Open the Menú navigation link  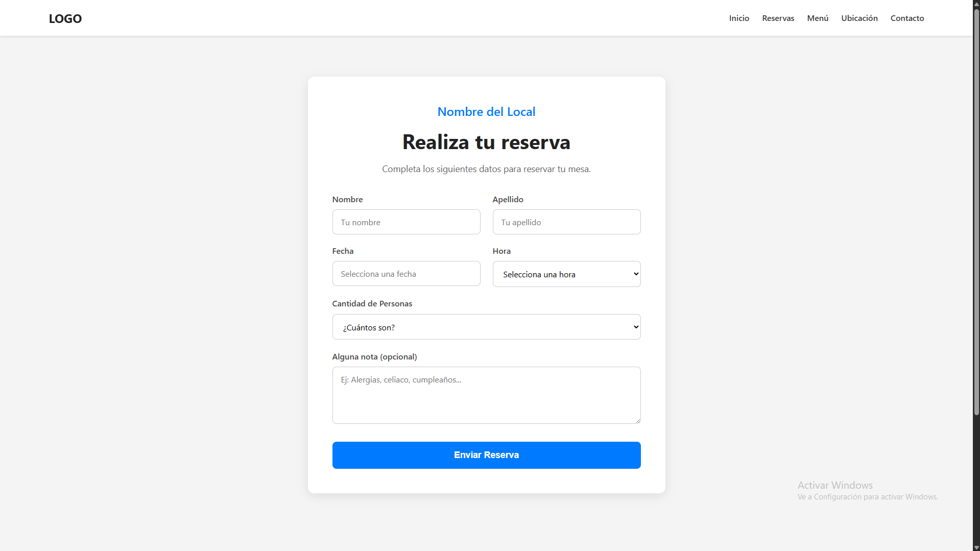pos(817,18)
